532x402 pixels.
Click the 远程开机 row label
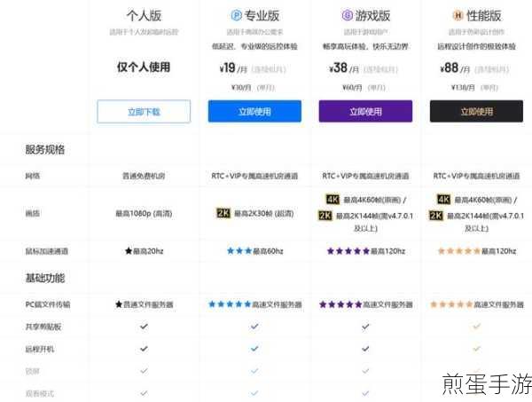(40, 349)
